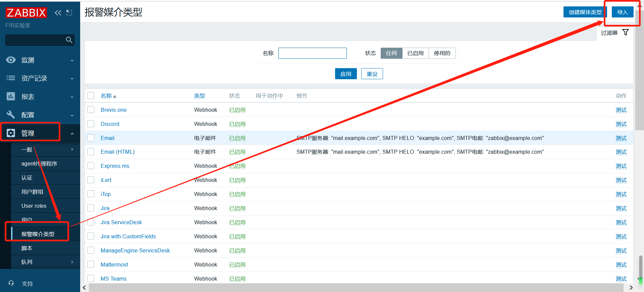Click the 导入 button
Viewport: 644px width, 292px height.
click(x=623, y=12)
